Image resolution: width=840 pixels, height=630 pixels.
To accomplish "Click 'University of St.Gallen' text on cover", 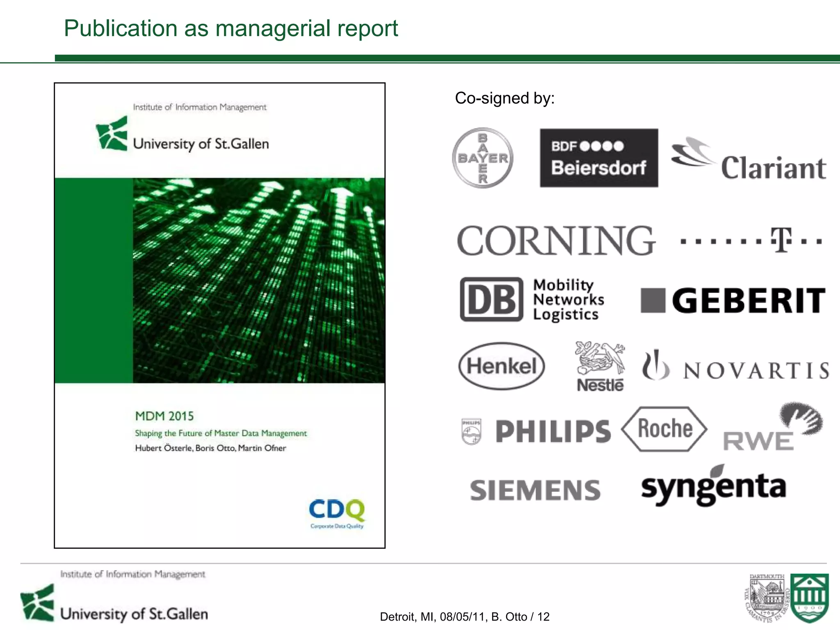I will [201, 144].
